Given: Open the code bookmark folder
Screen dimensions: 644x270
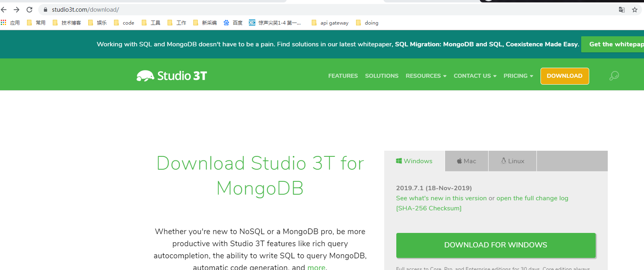Looking at the screenshot, I should pos(124,23).
